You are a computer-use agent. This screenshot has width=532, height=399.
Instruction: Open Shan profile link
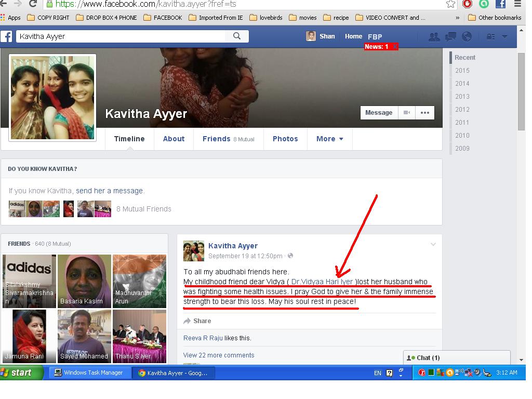(x=321, y=36)
